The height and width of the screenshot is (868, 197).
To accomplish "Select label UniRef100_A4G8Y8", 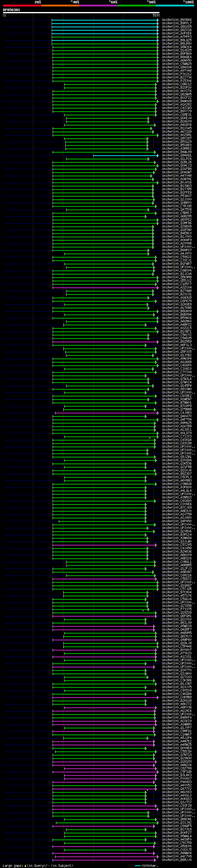I will pyautogui.click(x=177, y=125).
